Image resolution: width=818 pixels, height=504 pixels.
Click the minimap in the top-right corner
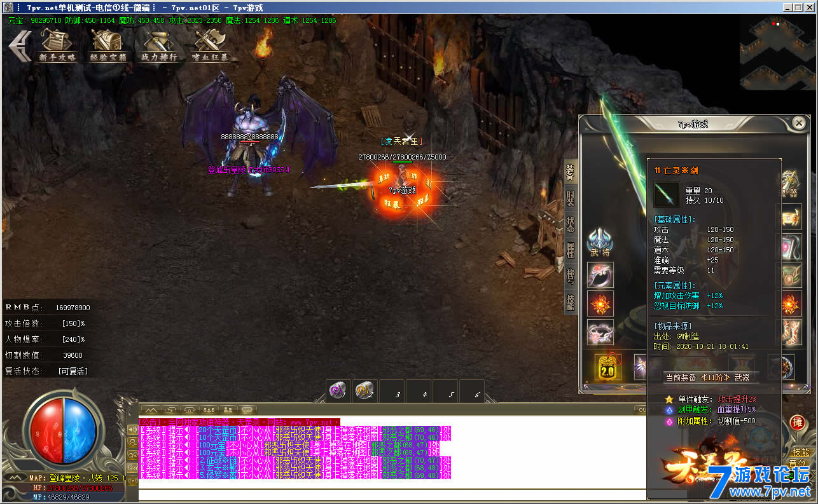point(777,52)
